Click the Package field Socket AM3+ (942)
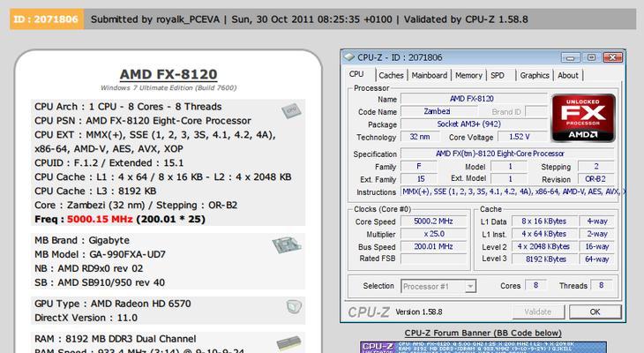Screen dimensions: 644x353 coord(474,124)
